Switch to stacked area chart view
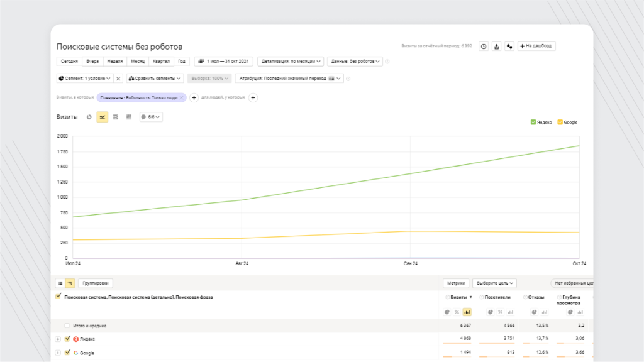The width and height of the screenshot is (644, 362). [x=116, y=117]
